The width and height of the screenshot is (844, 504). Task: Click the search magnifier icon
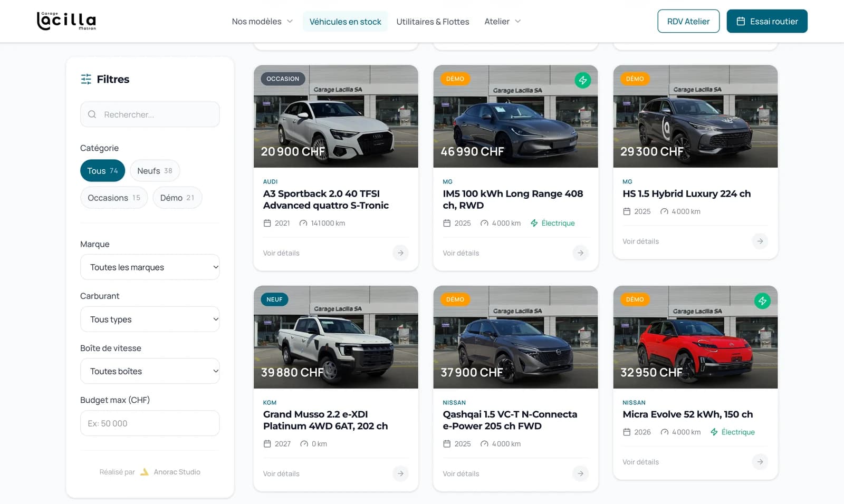tap(92, 114)
